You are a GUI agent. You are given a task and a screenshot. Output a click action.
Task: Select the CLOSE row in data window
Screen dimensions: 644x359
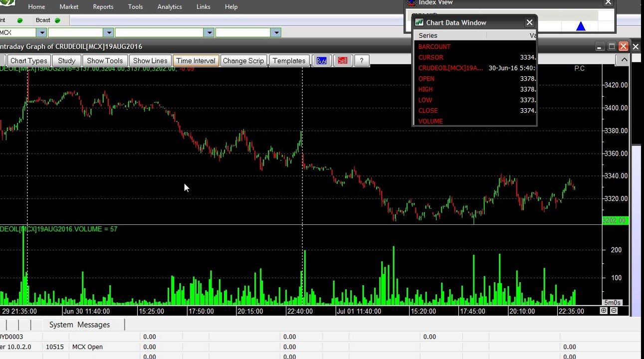tap(475, 111)
